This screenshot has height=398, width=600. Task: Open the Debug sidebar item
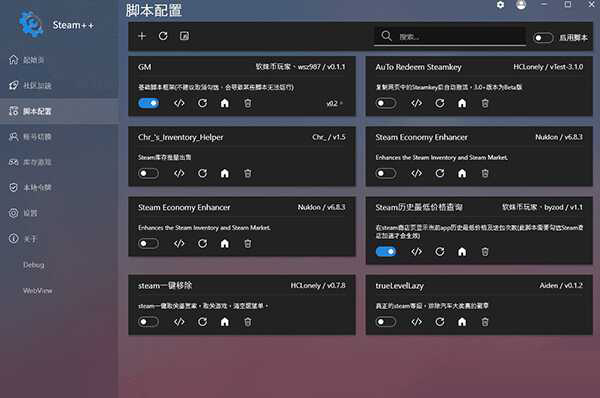click(x=59, y=265)
